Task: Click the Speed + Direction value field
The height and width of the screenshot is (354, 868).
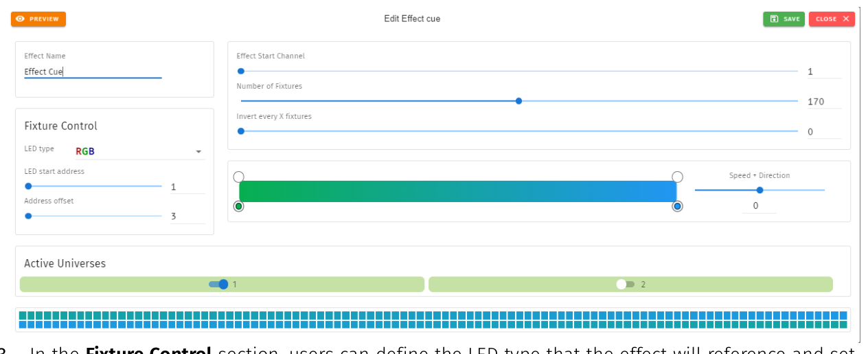Action: coord(759,206)
